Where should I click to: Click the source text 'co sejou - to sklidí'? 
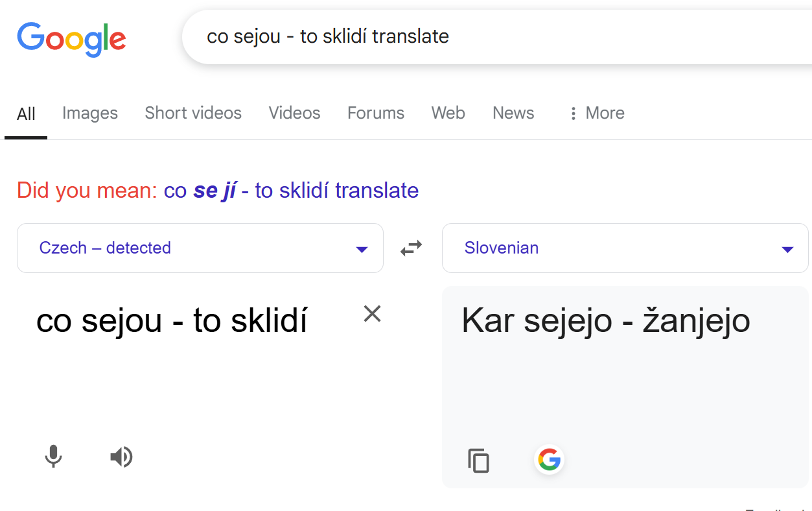pos(172,320)
